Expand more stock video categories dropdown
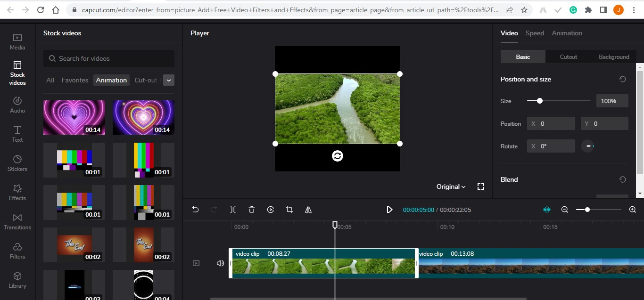Screen dimensions: 644x300 (169, 80)
